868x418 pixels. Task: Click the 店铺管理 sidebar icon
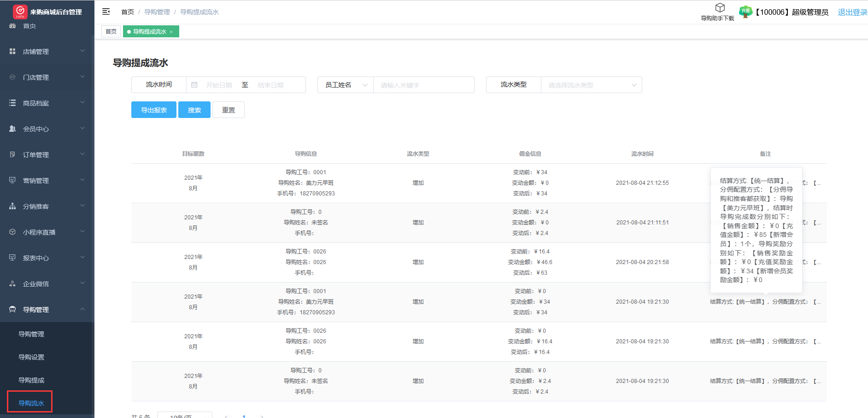[12, 52]
